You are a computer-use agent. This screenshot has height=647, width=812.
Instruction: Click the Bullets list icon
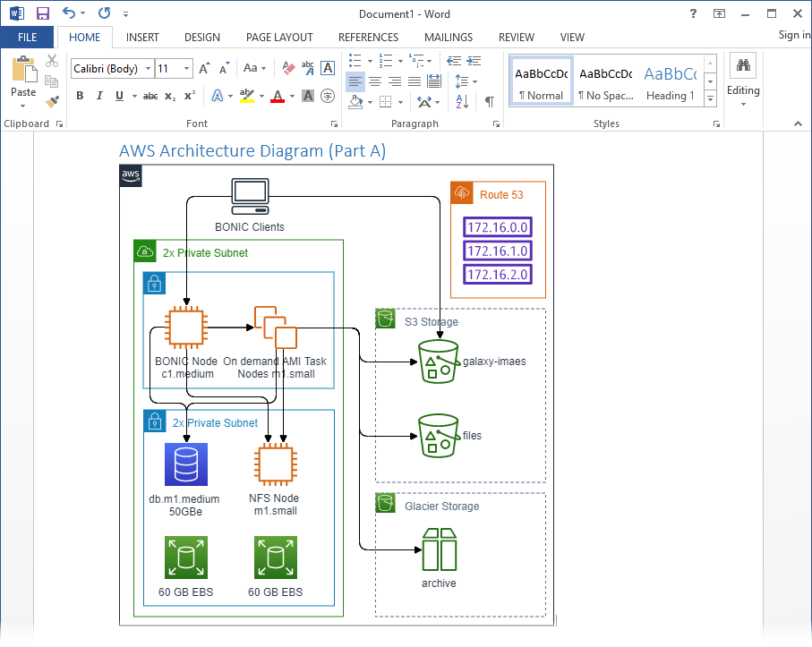pyautogui.click(x=355, y=61)
